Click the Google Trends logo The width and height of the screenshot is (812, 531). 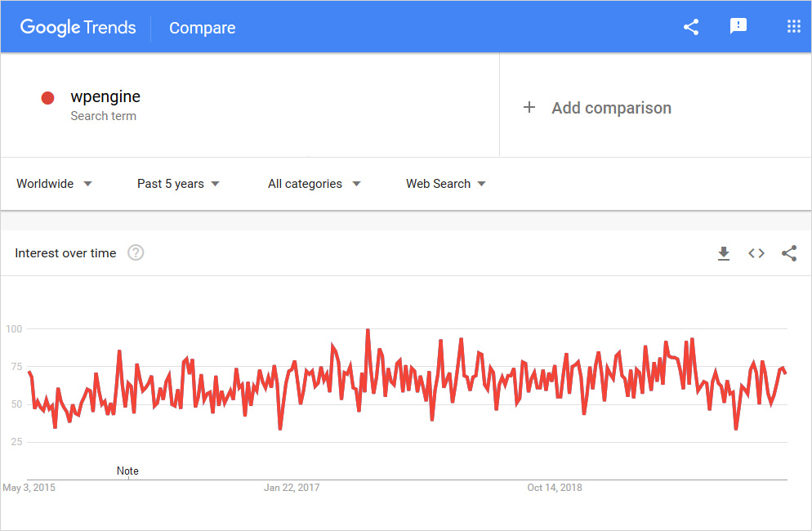click(x=78, y=27)
